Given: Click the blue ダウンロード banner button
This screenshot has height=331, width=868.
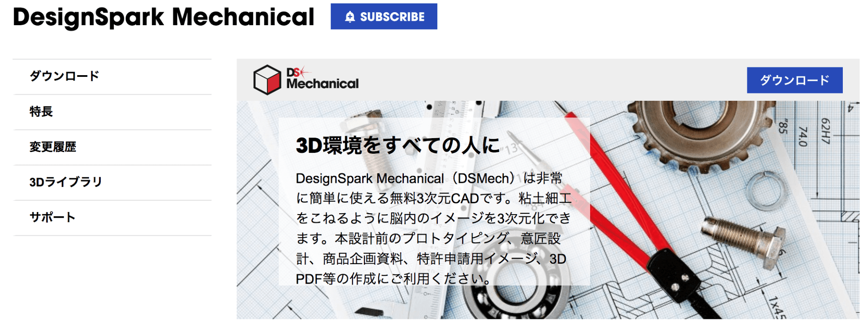Looking at the screenshot, I should (x=795, y=80).
